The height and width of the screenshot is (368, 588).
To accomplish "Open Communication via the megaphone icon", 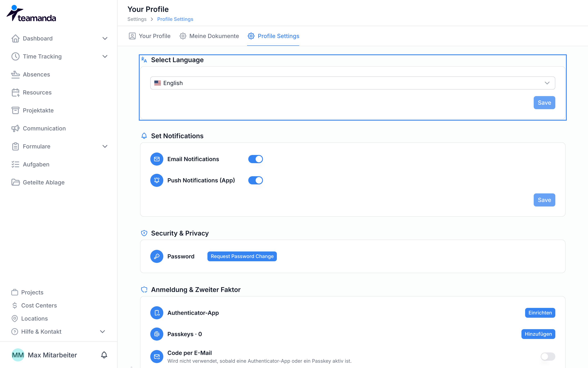I will (15, 129).
